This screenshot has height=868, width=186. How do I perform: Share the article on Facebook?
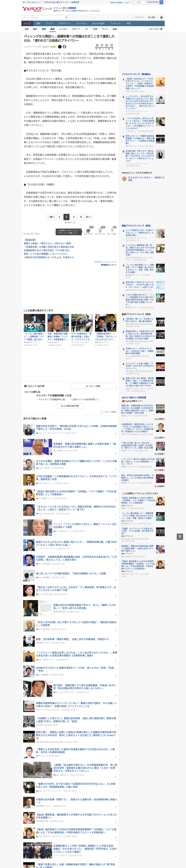point(64,47)
